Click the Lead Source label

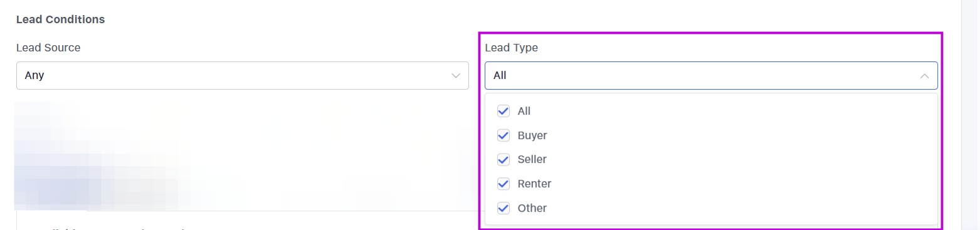point(48,48)
